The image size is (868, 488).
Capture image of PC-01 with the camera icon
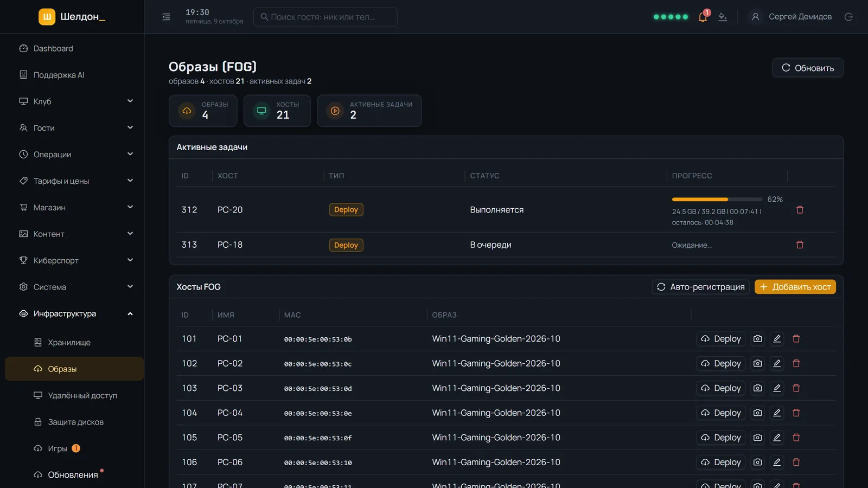(x=758, y=339)
